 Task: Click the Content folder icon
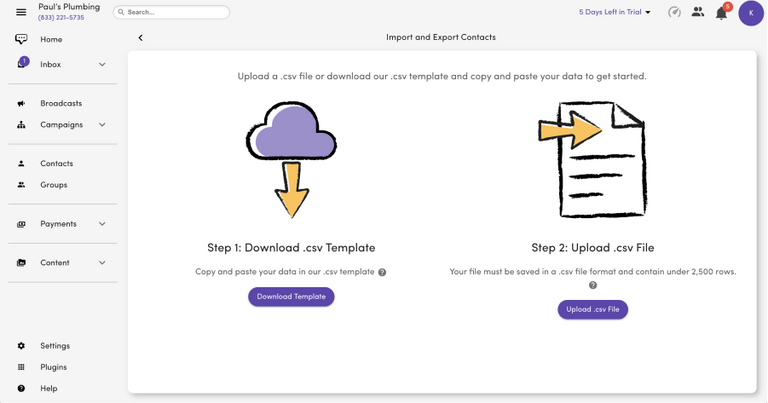[21, 263]
